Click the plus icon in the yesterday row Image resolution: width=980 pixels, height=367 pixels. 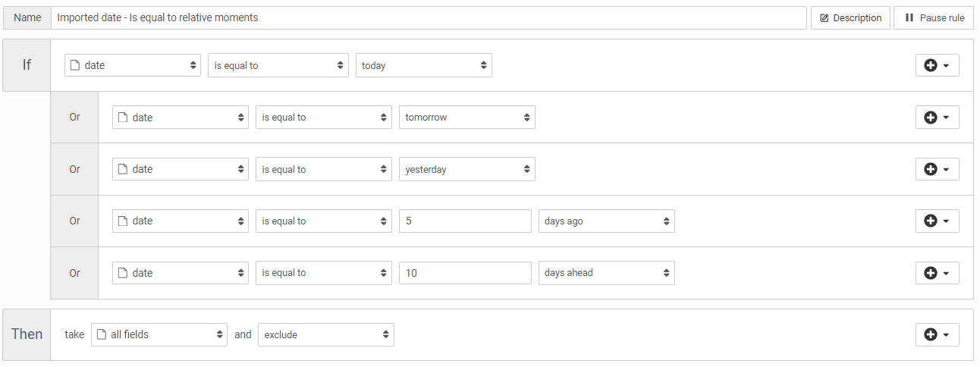click(931, 169)
